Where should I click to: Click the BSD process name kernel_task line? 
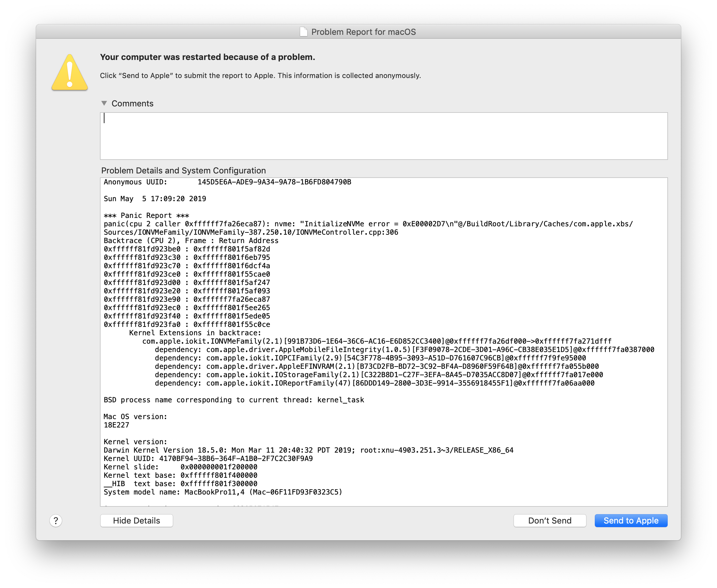234,400
